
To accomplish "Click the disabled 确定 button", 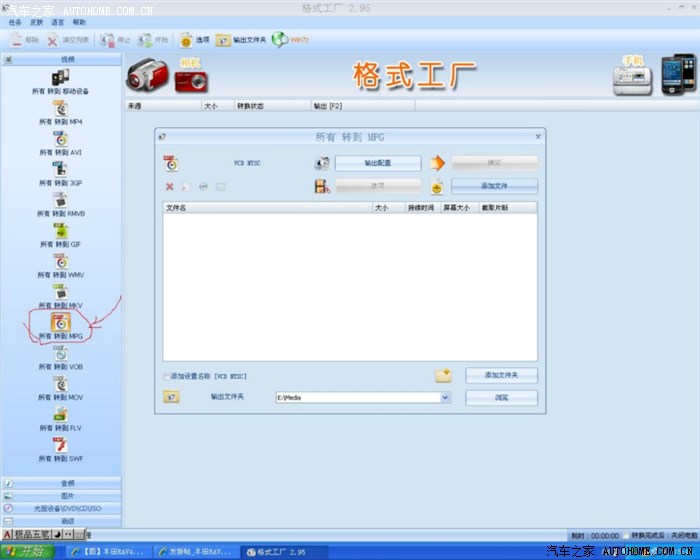I will coord(494,163).
